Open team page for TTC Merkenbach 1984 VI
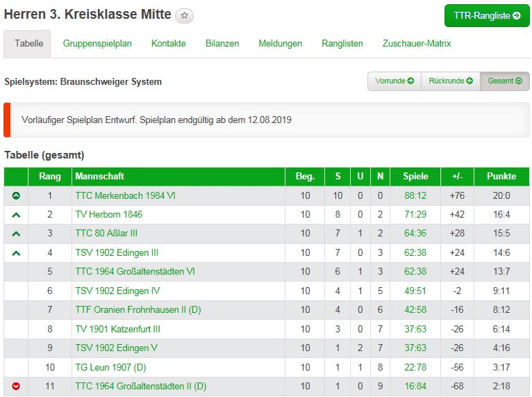 125,195
